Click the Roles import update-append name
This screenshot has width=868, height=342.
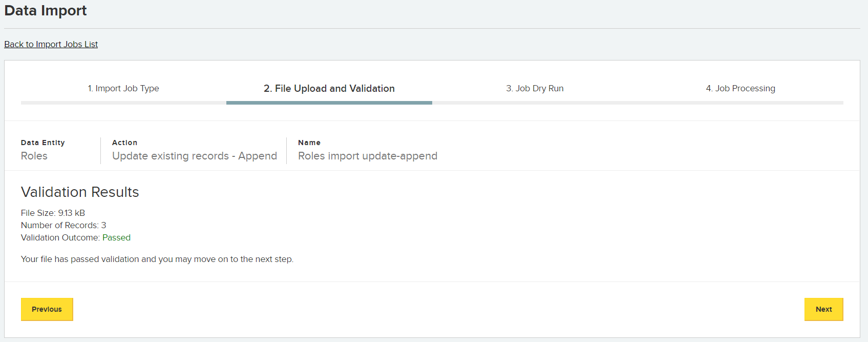coord(368,156)
